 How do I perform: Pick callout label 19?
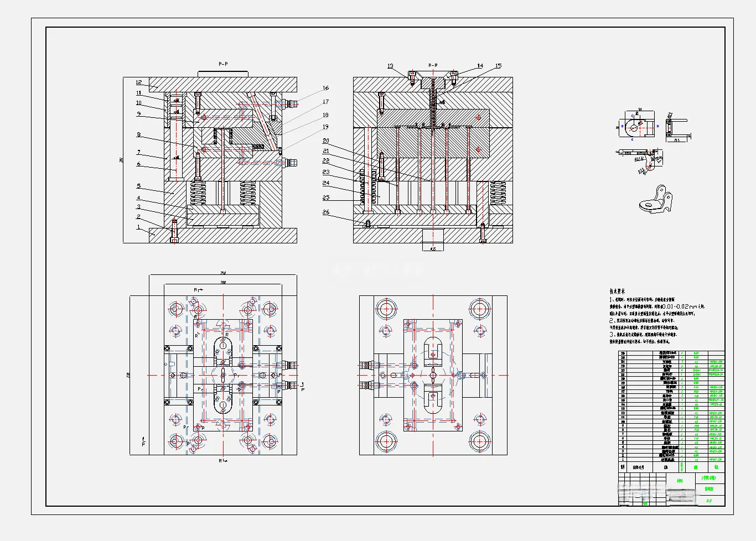pos(325,127)
